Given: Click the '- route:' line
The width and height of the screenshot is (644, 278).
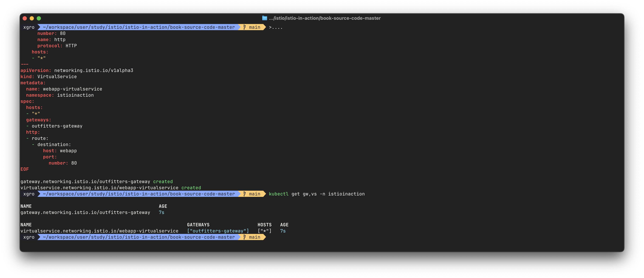Looking at the screenshot, I should (37, 138).
